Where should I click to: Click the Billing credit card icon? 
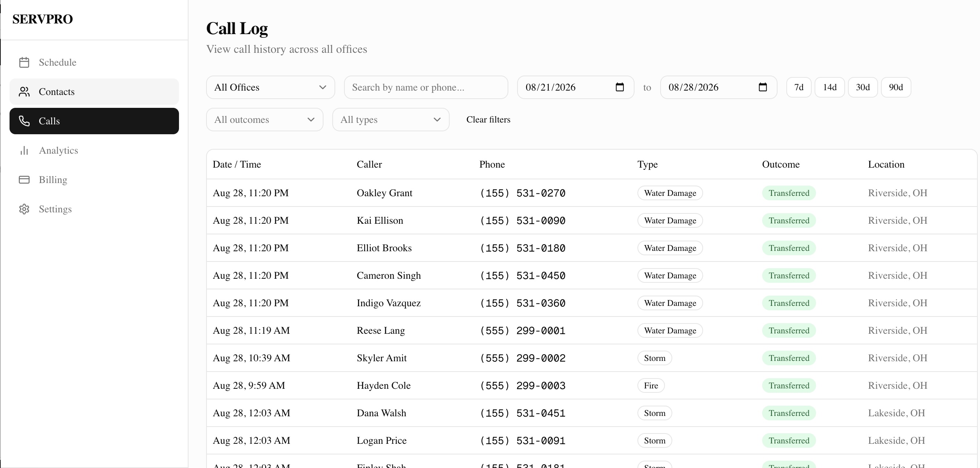pyautogui.click(x=24, y=180)
